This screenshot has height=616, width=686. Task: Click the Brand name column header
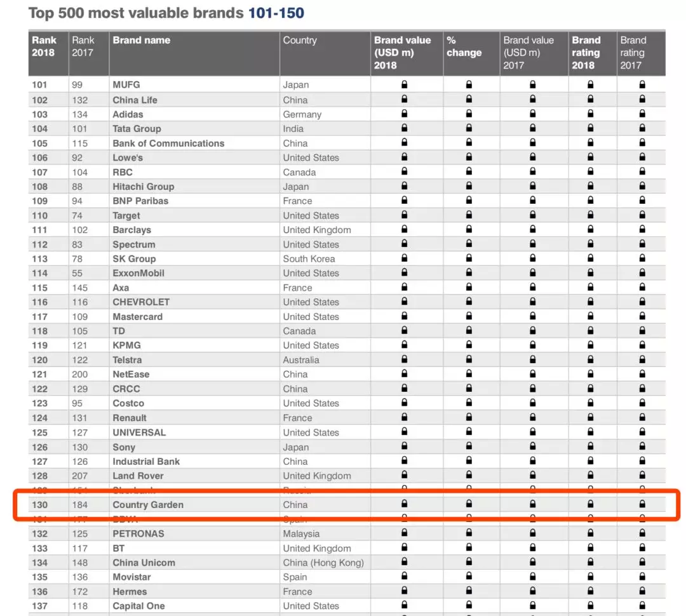point(142,40)
